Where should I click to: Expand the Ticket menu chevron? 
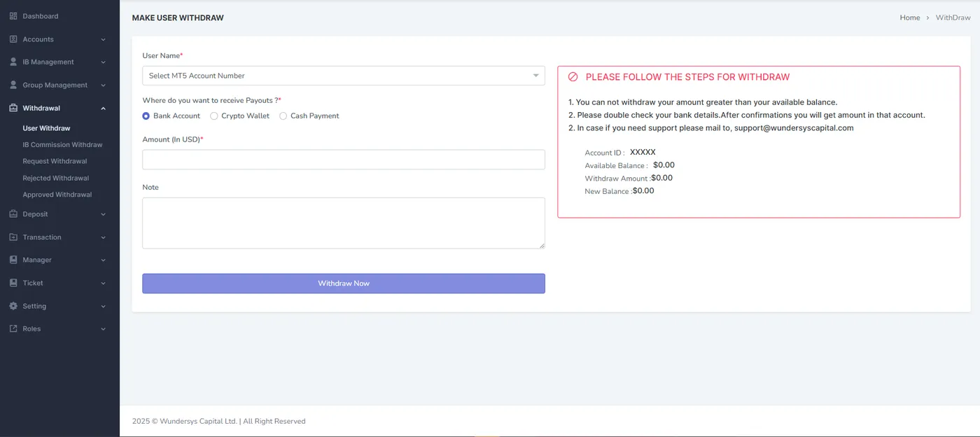pos(104,283)
